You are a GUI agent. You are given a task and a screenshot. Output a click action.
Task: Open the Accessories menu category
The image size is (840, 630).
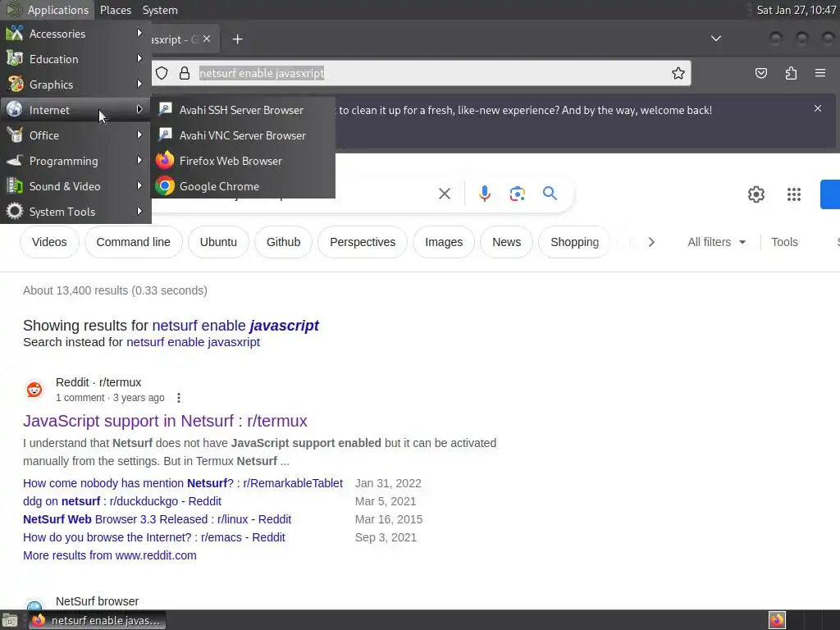pos(75,34)
